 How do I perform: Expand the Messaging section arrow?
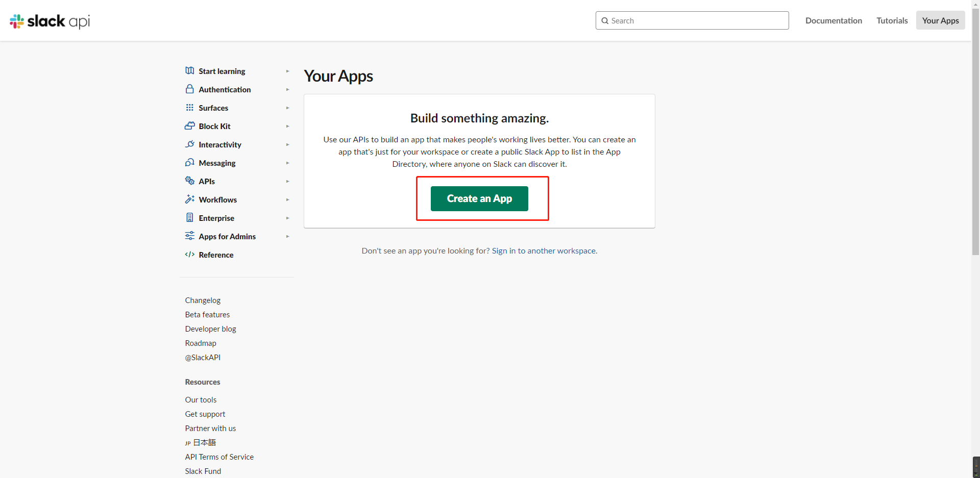click(x=288, y=163)
